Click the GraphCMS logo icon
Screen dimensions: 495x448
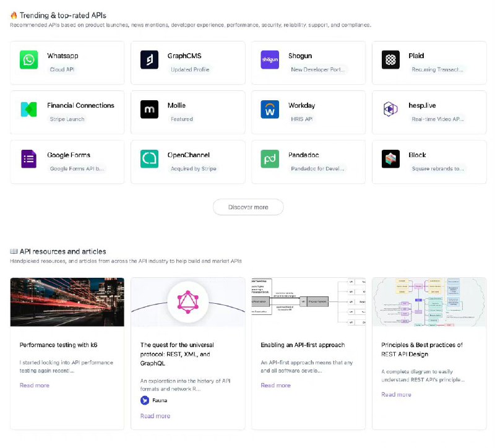[148, 60]
